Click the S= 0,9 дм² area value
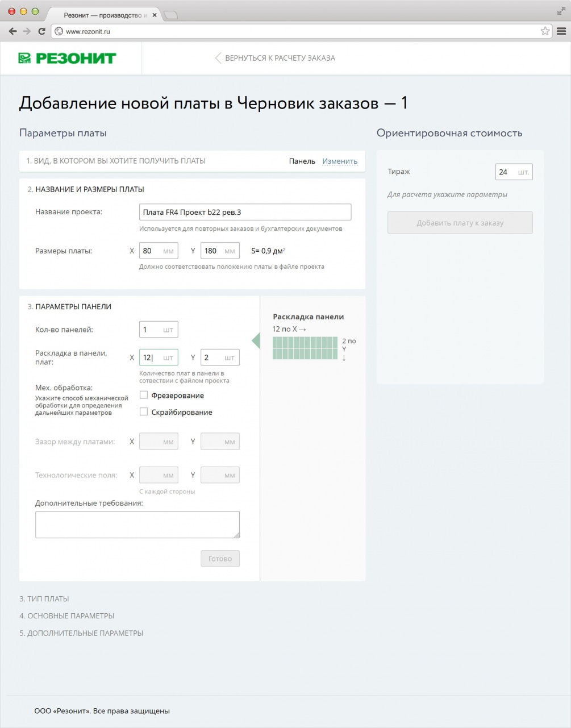This screenshot has width=571, height=728. tap(268, 251)
